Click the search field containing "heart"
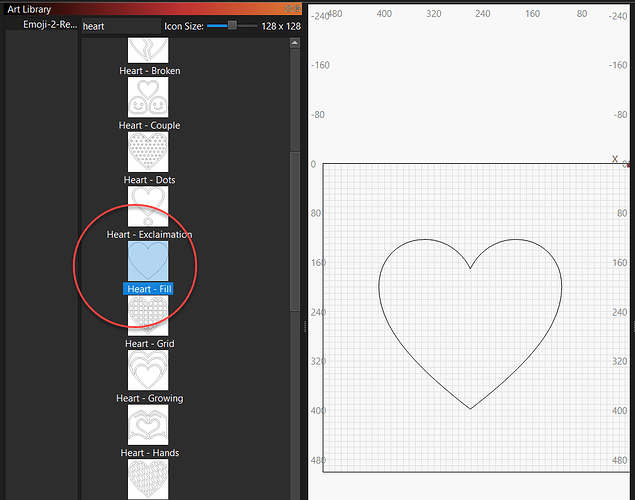The image size is (635, 500). coord(118,25)
